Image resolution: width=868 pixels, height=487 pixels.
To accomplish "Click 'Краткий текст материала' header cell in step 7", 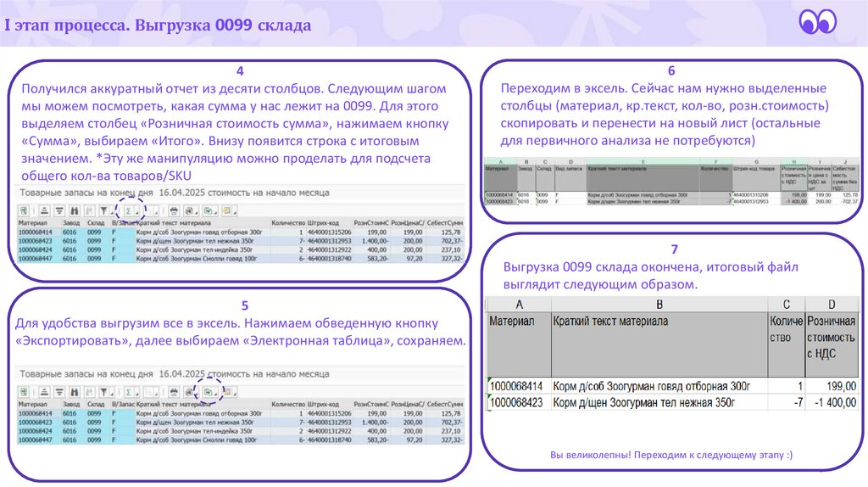I will click(659, 344).
